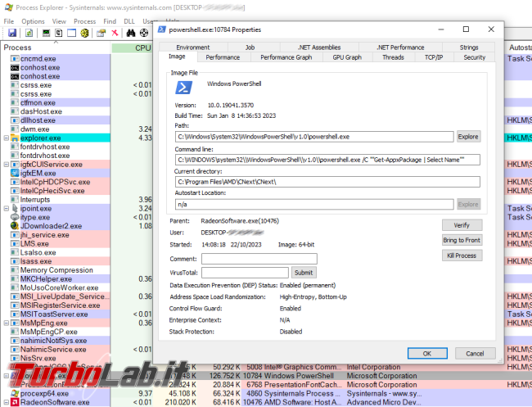This screenshot has height=407, width=532.
Task: Click the Save toolbar icon
Action: point(12,33)
